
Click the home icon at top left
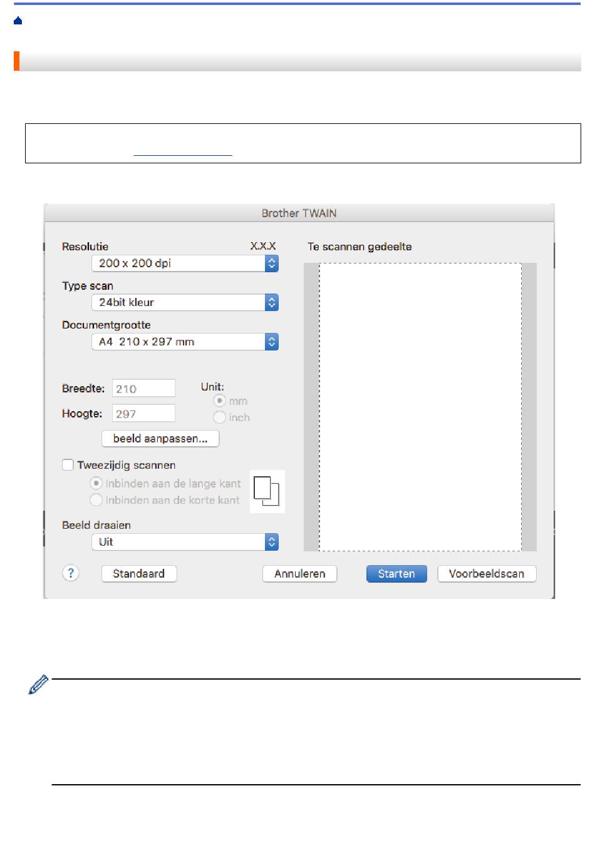pos(18,21)
